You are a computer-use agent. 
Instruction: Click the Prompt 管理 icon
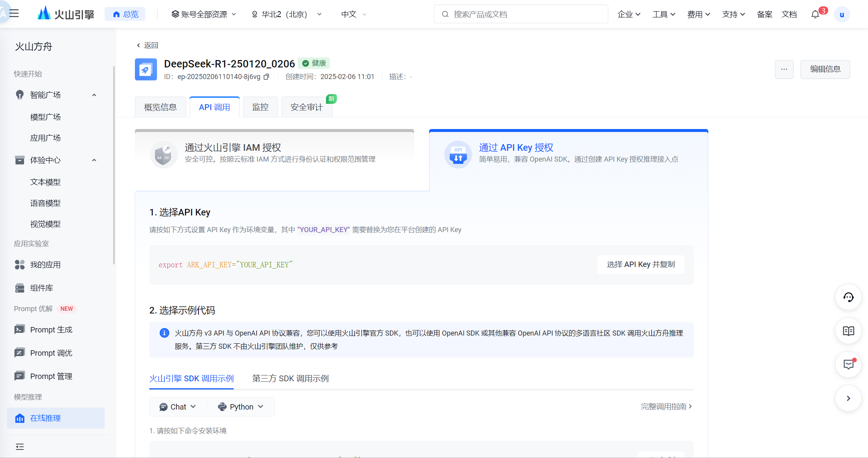(20, 376)
